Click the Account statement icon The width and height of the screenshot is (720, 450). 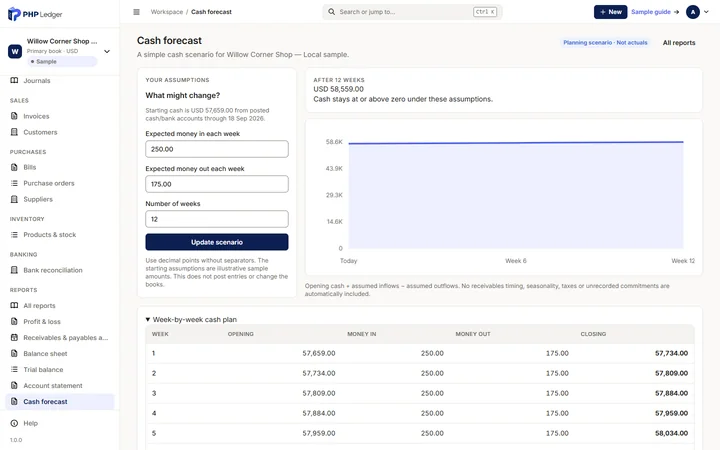click(x=14, y=386)
